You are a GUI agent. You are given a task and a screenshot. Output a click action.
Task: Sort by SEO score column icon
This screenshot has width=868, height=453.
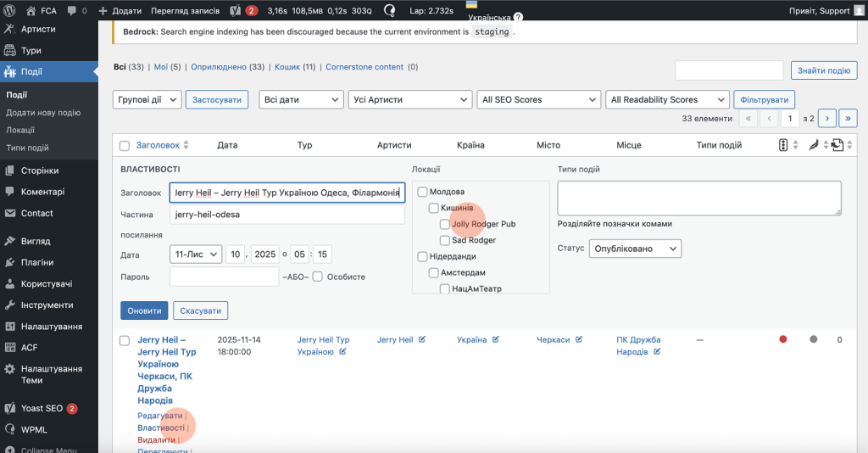[x=783, y=145]
